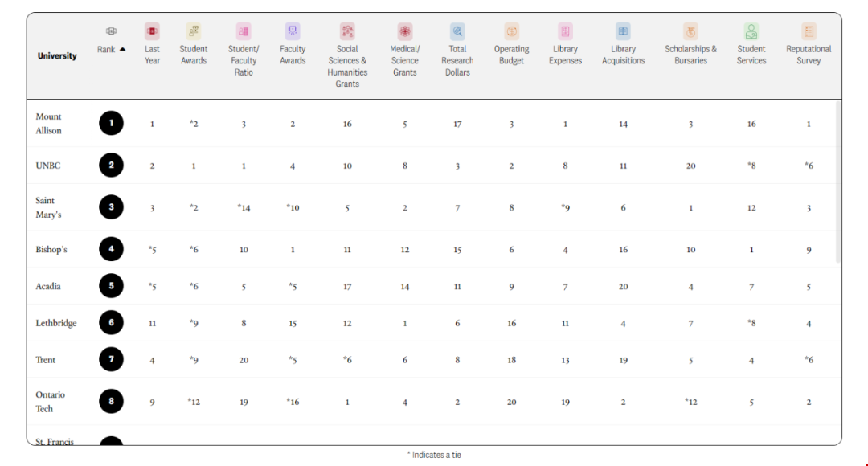This screenshot has width=868, height=466.
Task: Click the University column header
Action: 57,56
